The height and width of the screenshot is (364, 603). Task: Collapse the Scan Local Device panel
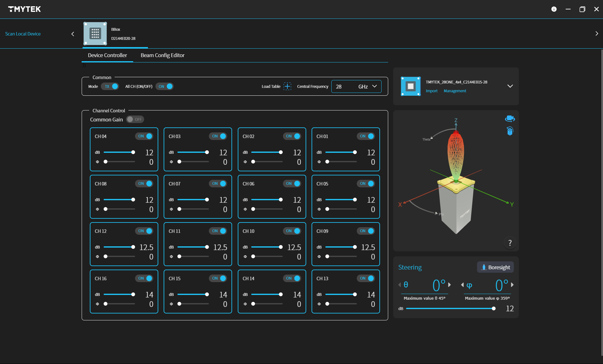(x=73, y=34)
